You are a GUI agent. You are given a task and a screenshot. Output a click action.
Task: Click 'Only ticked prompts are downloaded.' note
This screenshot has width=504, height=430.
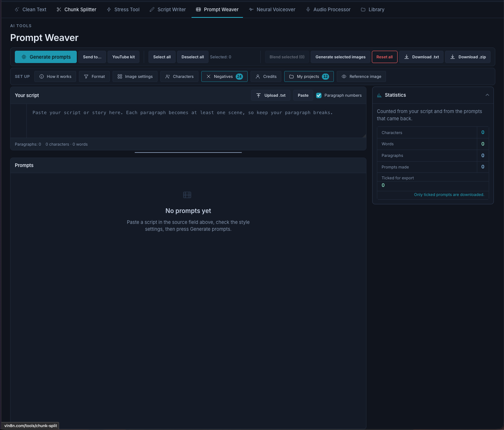coord(449,195)
